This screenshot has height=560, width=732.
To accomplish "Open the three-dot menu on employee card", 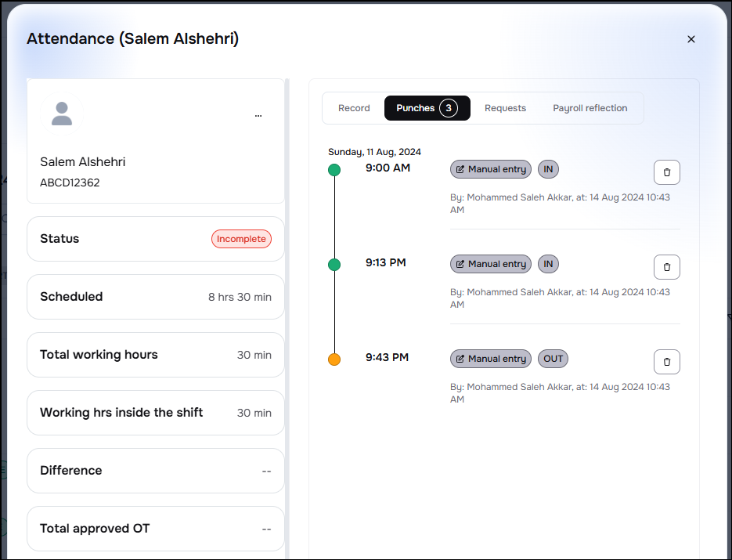I will click(258, 115).
